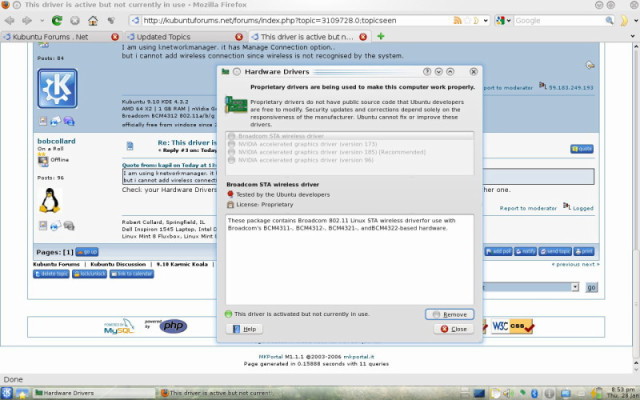Select NVIDIA graphics driver version 173
The height and width of the screenshot is (400, 640).
[300, 145]
